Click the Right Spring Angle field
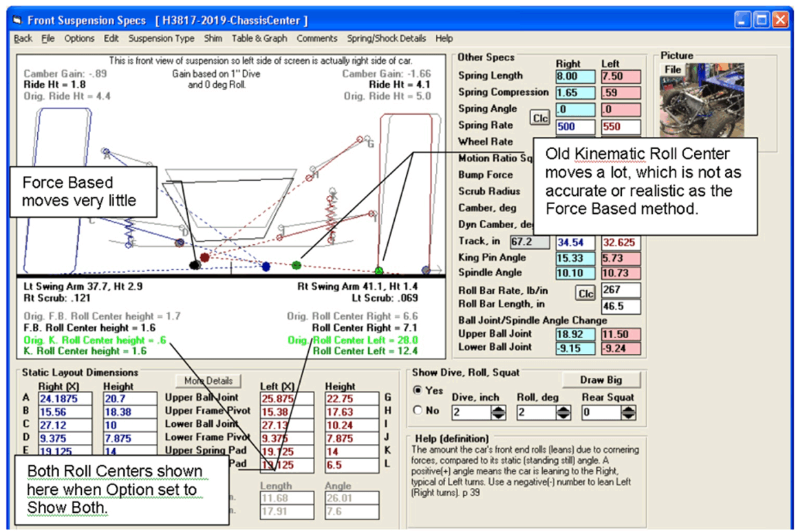This screenshot has width=798, height=532. click(575, 110)
